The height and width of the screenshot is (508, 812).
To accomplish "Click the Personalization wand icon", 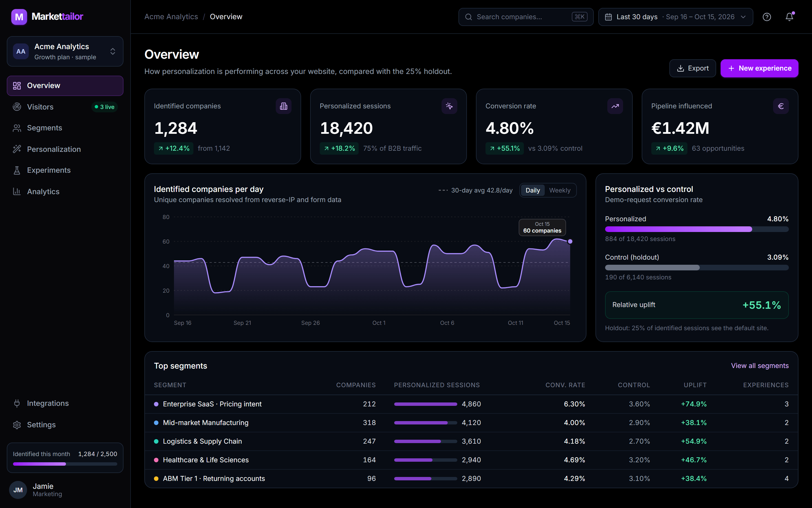I will pyautogui.click(x=17, y=149).
